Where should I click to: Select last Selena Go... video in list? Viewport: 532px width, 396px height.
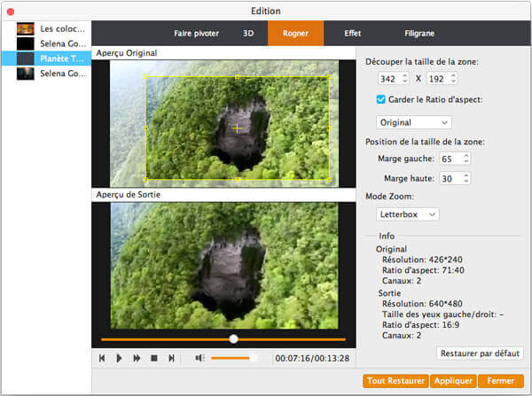(x=46, y=74)
